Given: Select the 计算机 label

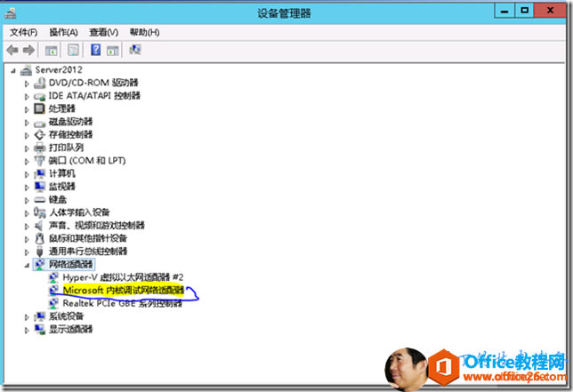Looking at the screenshot, I should (x=61, y=173).
